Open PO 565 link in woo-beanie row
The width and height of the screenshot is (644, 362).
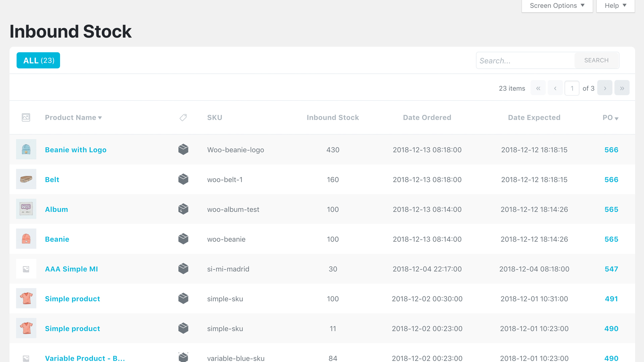click(611, 239)
